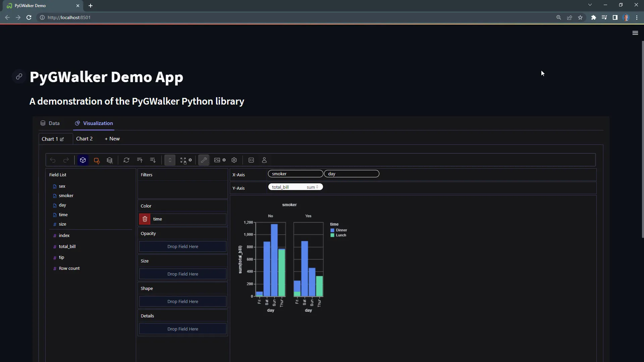Click the sort descending icon
This screenshot has width=644, height=362.
point(153,160)
